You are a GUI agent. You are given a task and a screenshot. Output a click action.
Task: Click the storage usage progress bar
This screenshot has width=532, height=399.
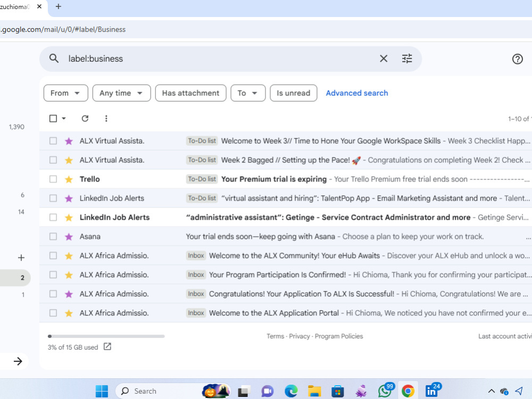coord(106,336)
